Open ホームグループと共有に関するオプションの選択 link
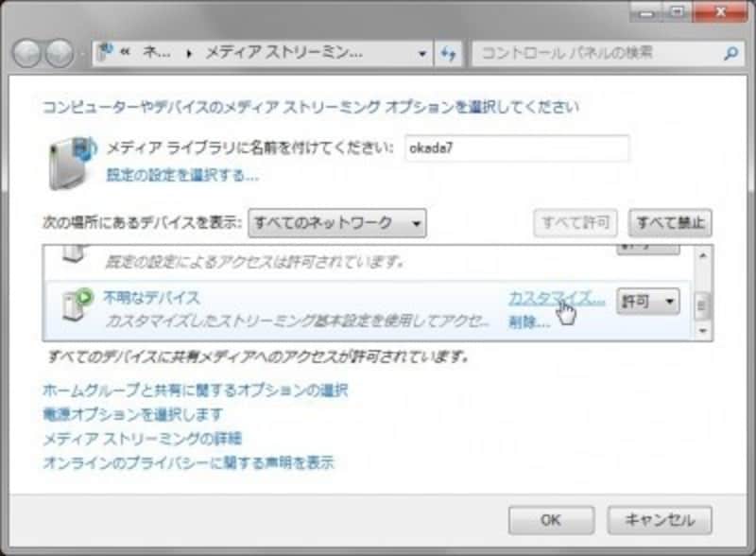756x556 pixels. [x=196, y=390]
